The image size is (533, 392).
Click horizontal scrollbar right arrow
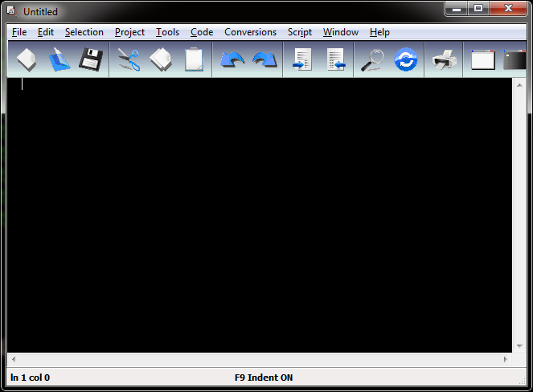506,359
